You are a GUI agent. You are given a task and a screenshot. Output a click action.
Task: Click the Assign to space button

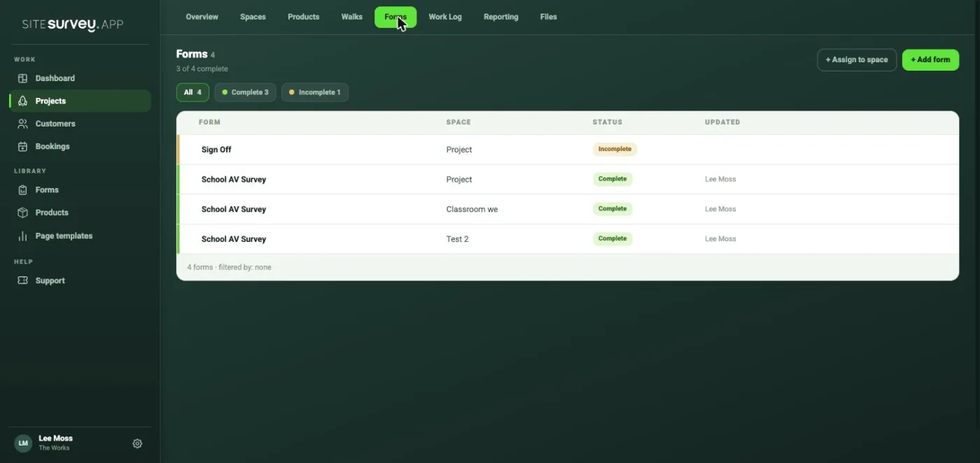coord(857,59)
